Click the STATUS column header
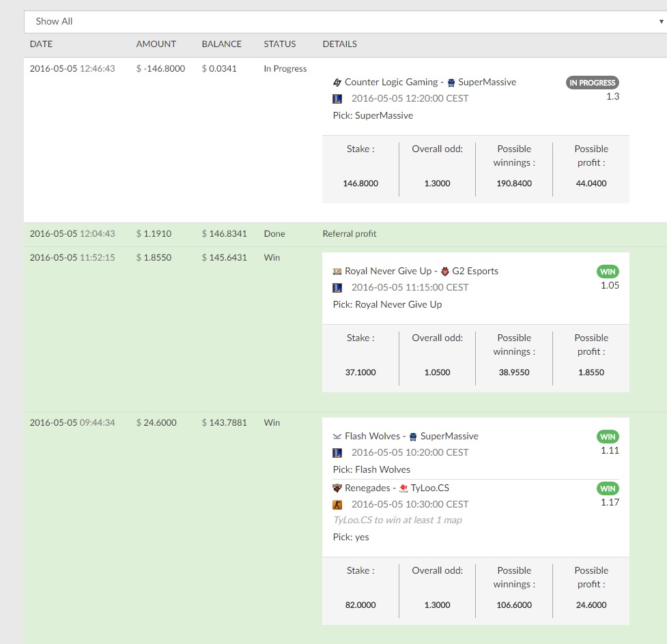The image size is (667, 644). coord(279,44)
